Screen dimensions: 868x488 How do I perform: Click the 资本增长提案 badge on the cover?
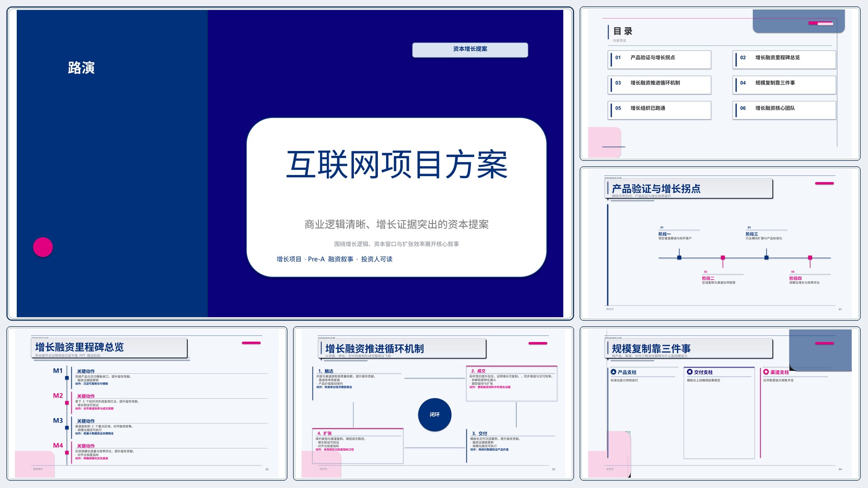click(x=470, y=49)
